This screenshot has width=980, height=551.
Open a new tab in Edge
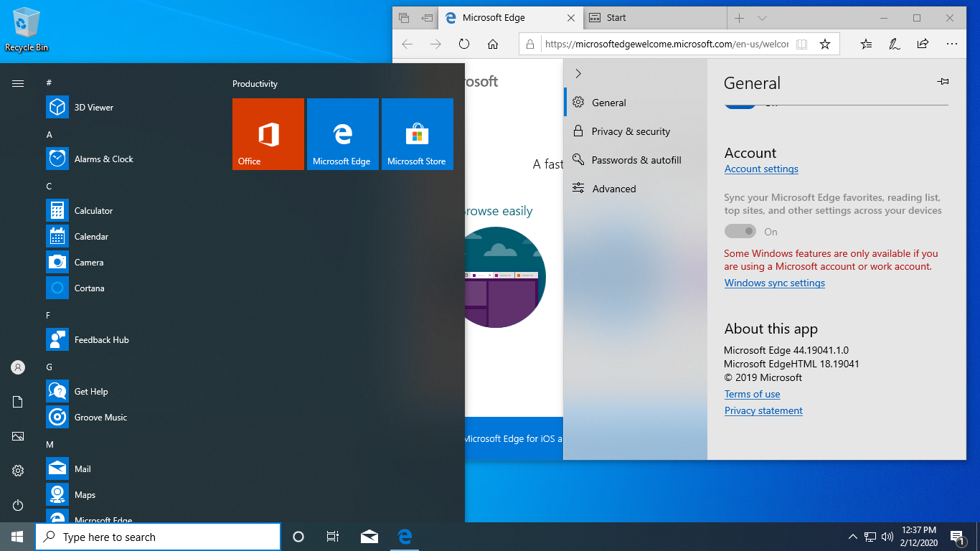point(740,18)
